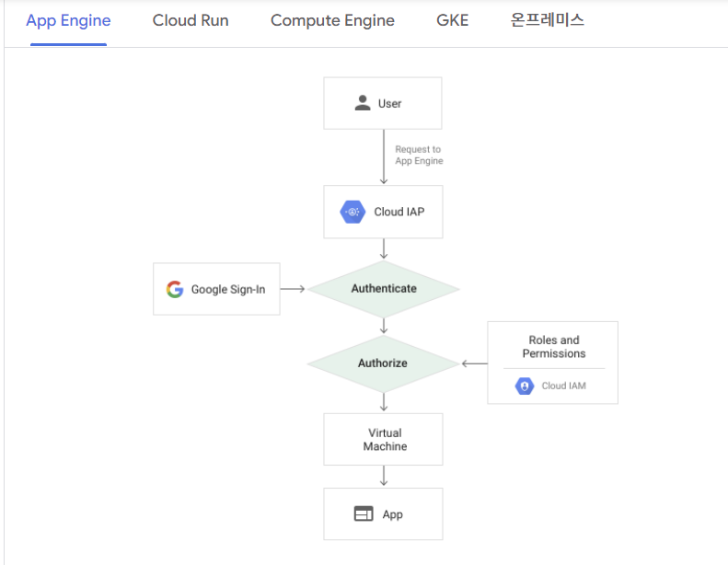The image size is (728, 565).
Task: Click the Authenticate diamond
Action: [x=384, y=289]
